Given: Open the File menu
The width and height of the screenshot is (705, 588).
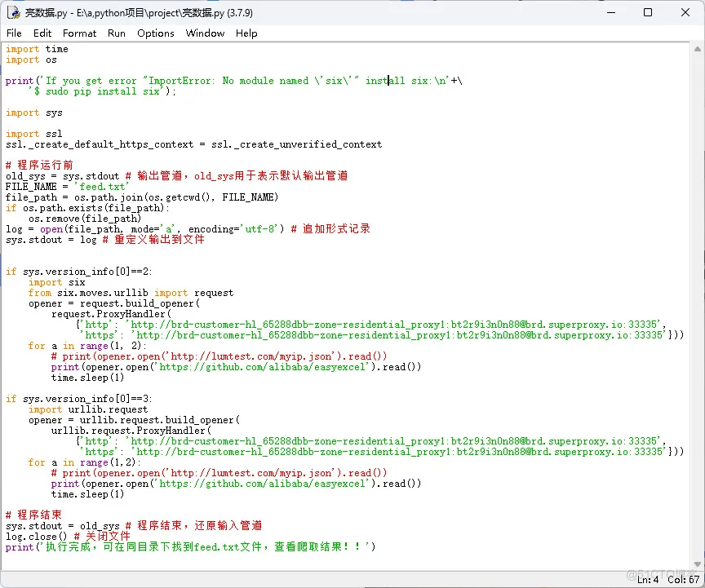Looking at the screenshot, I should pos(14,33).
